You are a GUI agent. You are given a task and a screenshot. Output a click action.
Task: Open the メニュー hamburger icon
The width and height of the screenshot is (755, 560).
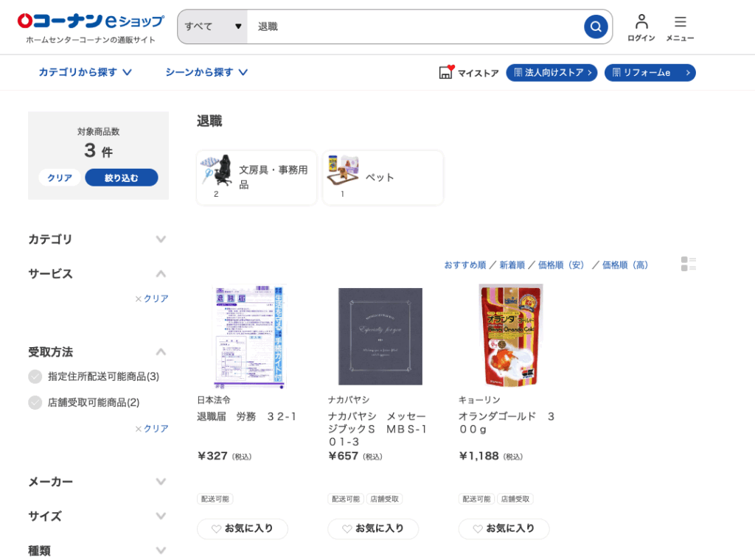(680, 28)
